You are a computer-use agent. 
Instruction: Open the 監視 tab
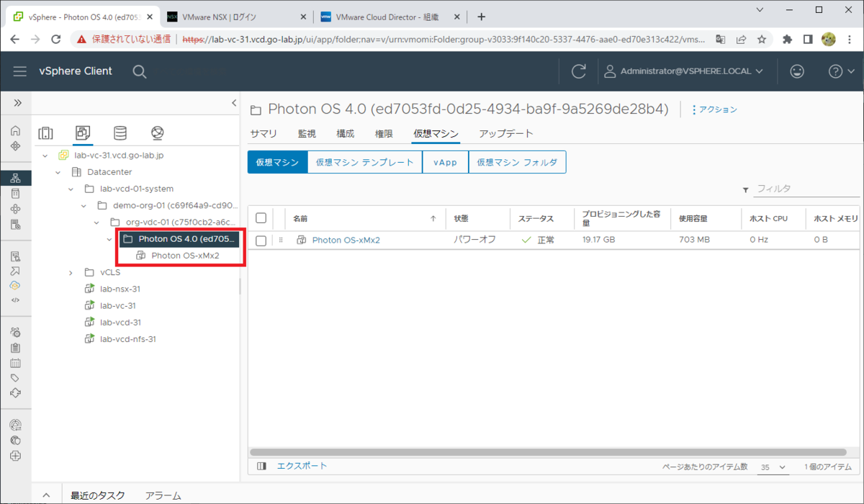307,134
